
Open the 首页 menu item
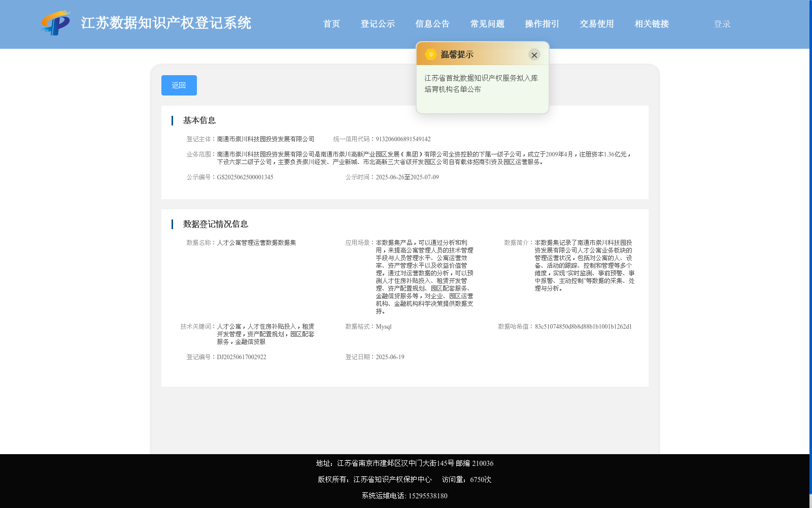[331, 24]
